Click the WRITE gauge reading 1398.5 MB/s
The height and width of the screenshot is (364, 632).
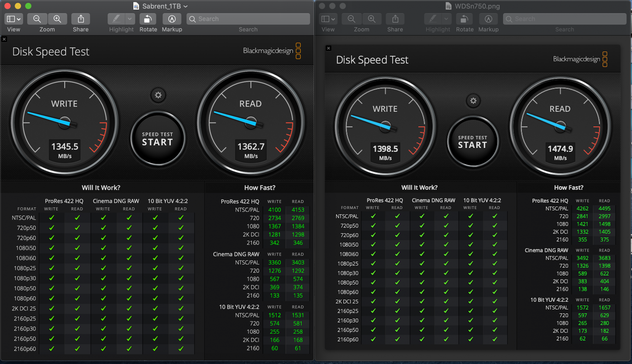pos(385,127)
